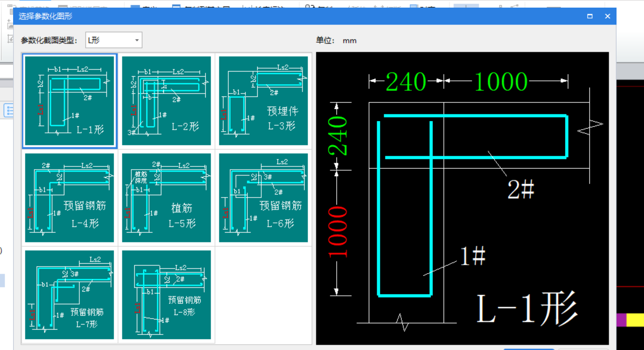Click the yellow color block in background window

(635, 320)
